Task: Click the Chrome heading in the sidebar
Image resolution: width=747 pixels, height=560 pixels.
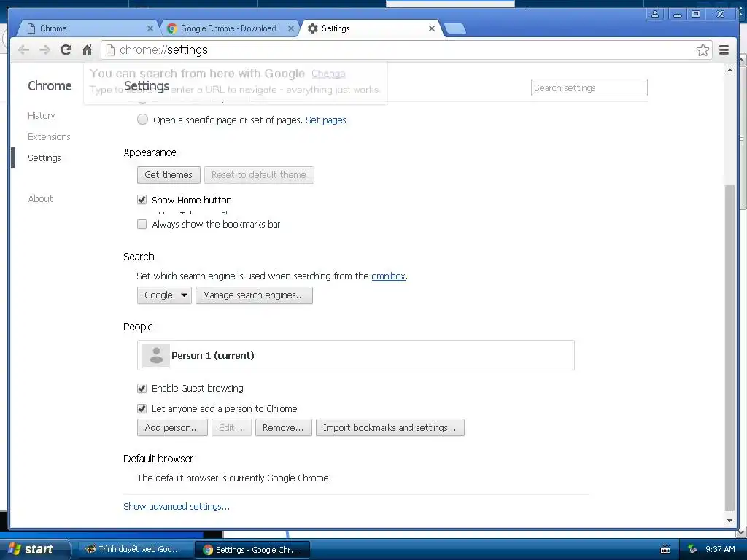Action: tap(50, 86)
